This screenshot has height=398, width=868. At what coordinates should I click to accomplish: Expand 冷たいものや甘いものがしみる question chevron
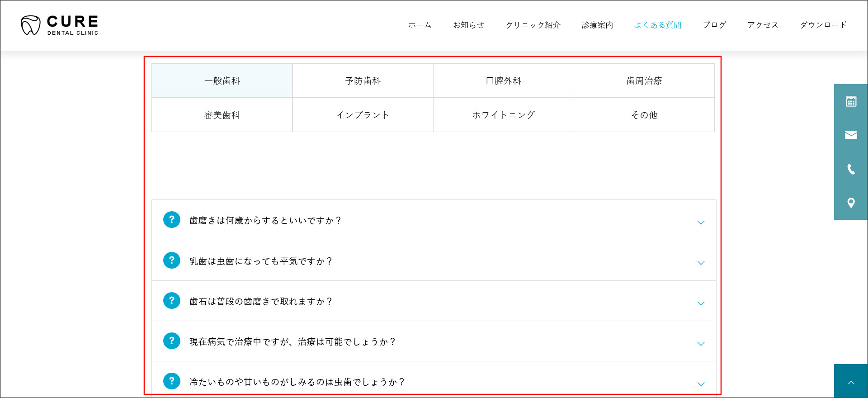701,384
